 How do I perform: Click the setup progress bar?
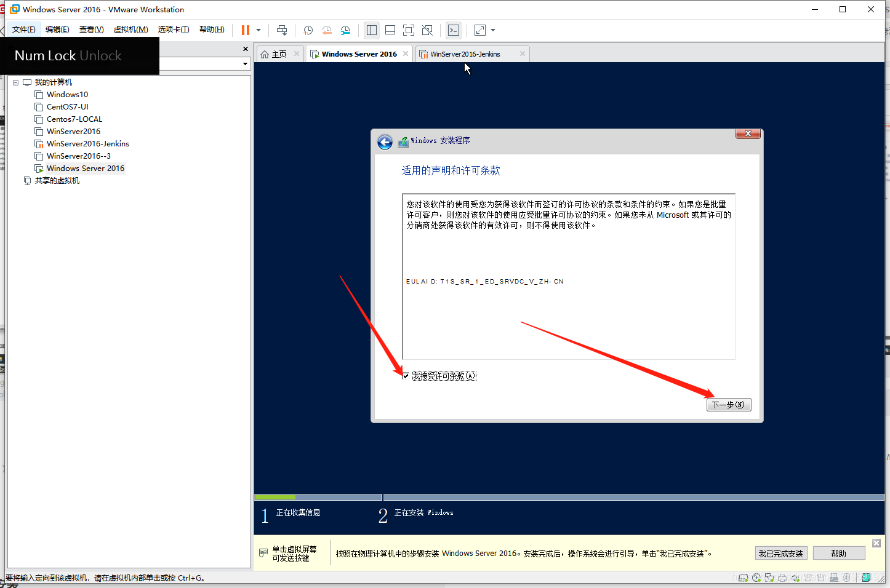[x=569, y=497]
